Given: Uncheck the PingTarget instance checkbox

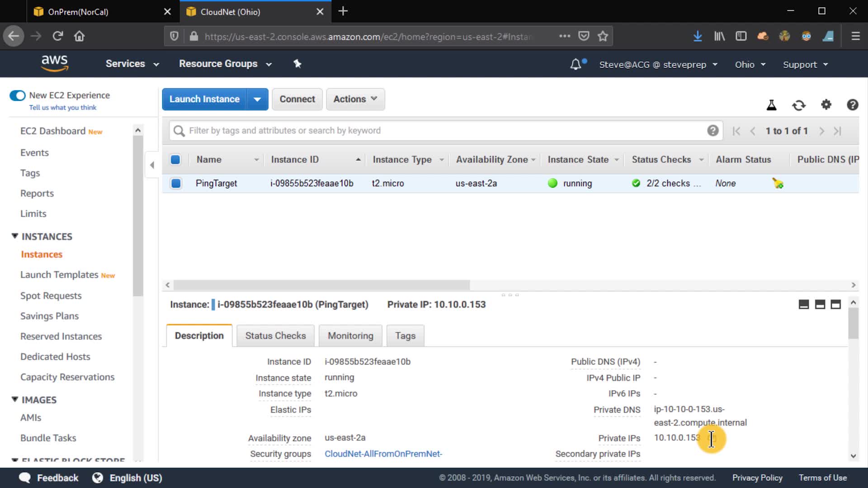Looking at the screenshot, I should (176, 183).
